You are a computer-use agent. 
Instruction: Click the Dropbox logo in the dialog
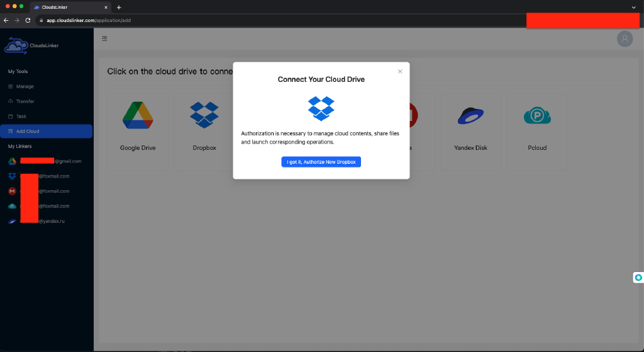[x=321, y=108]
